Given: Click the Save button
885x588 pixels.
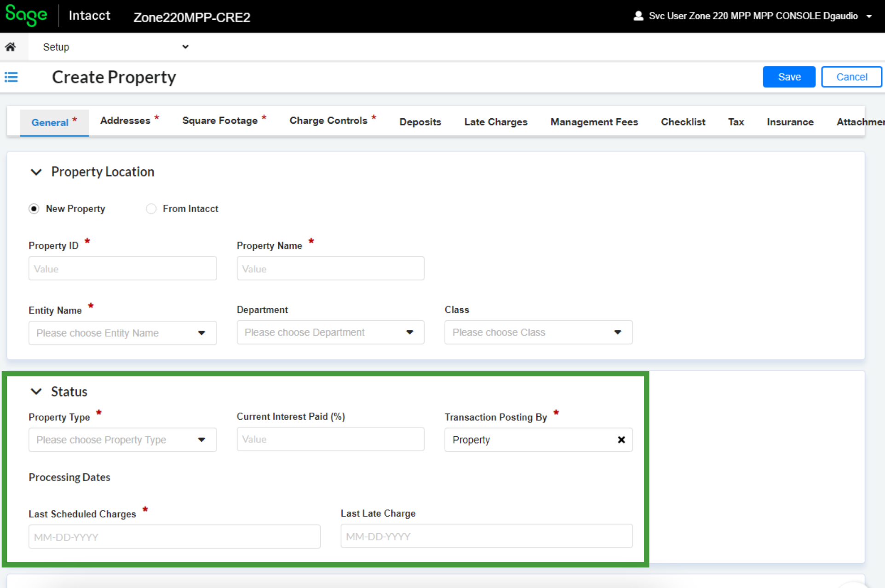Looking at the screenshot, I should pyautogui.click(x=789, y=77).
